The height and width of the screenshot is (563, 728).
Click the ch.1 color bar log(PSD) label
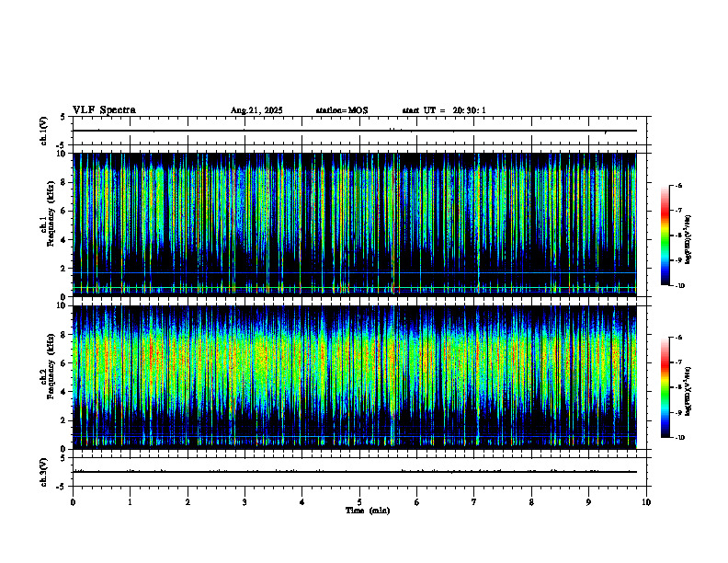[x=688, y=240]
